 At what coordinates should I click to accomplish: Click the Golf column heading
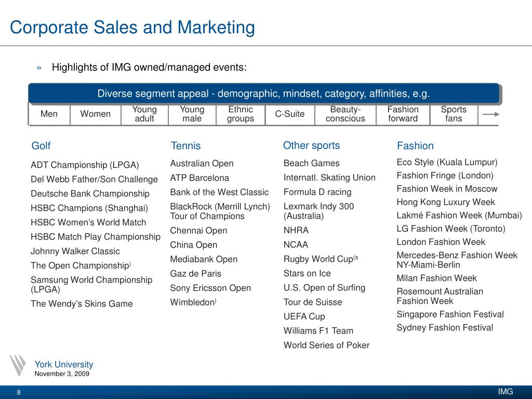pyautogui.click(x=41, y=146)
